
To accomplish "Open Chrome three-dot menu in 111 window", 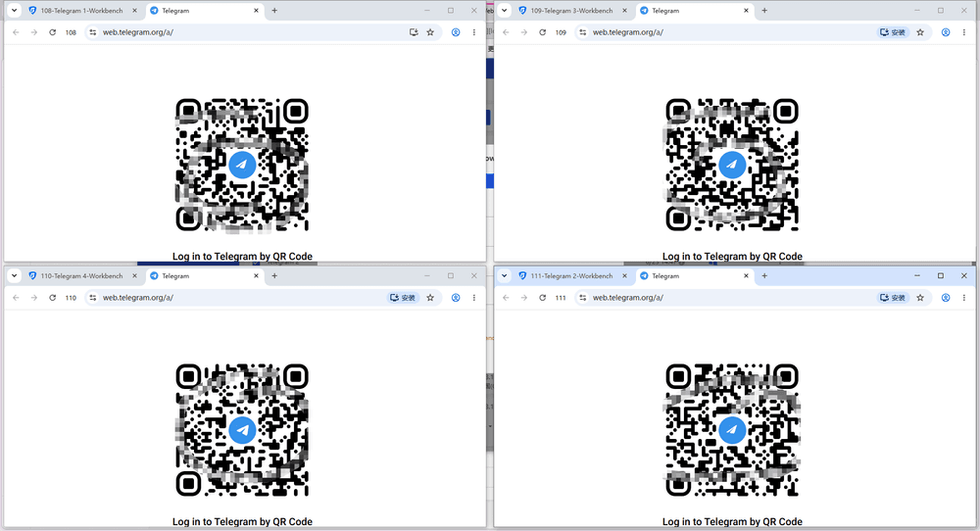I will (963, 298).
